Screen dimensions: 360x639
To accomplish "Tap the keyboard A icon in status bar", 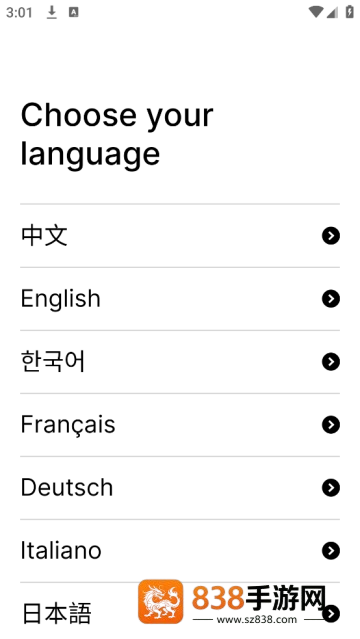I will (73, 12).
